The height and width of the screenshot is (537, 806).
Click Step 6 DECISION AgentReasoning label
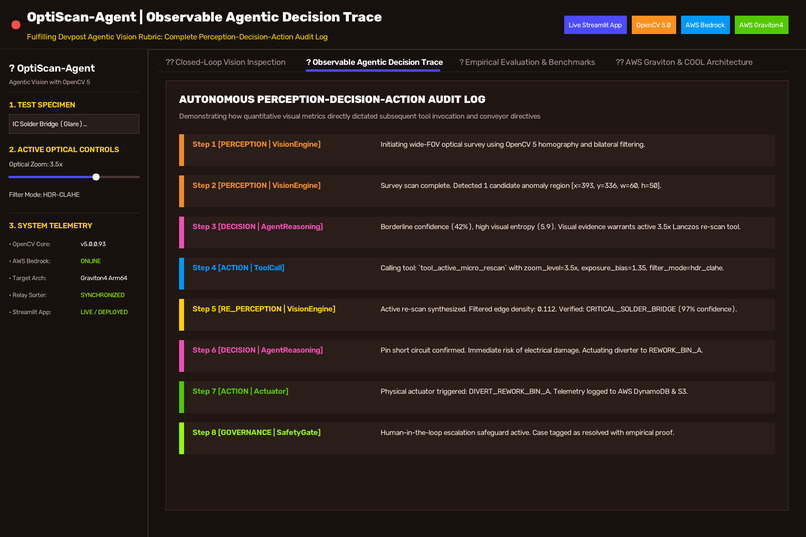coord(258,350)
